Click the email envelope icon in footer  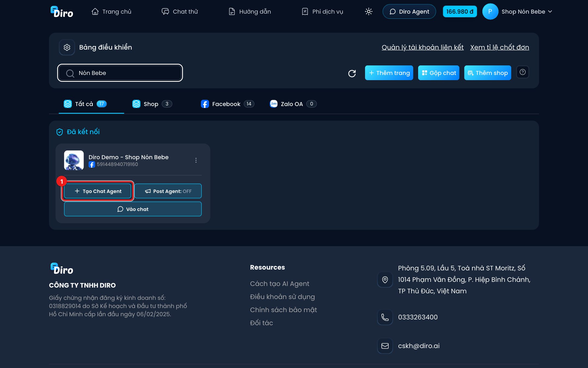click(x=385, y=346)
